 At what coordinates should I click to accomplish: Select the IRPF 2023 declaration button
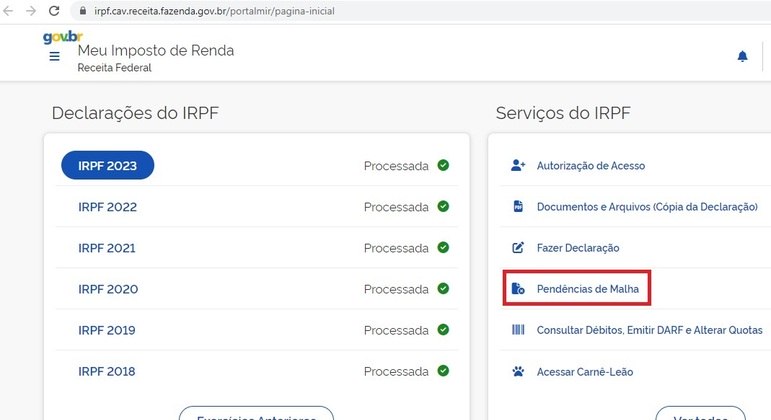point(107,165)
